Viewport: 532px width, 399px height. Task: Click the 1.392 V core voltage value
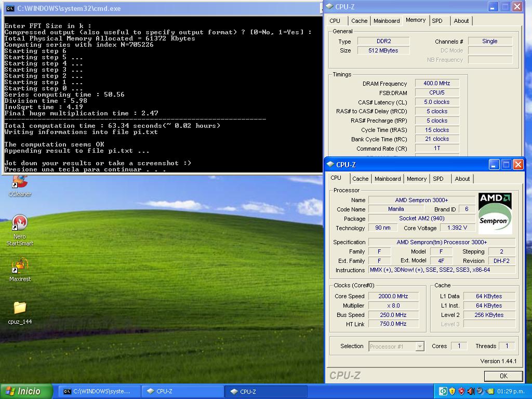(457, 228)
